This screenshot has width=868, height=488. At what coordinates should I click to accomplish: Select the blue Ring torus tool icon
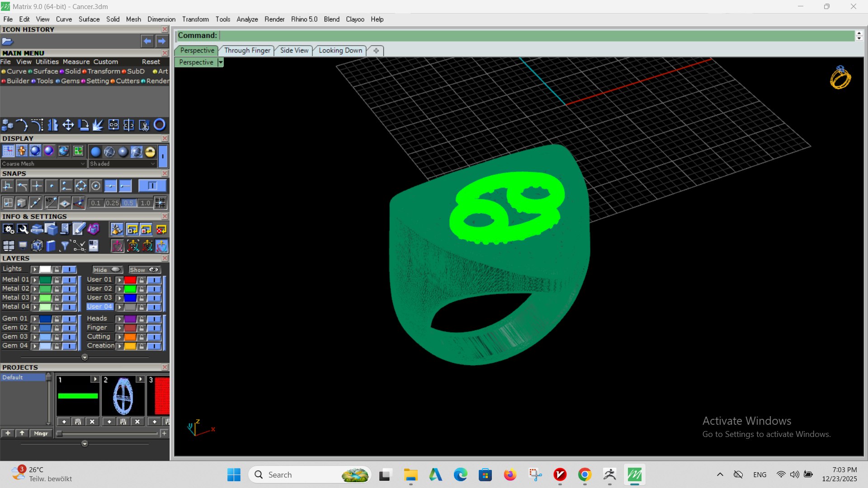pyautogui.click(x=160, y=124)
